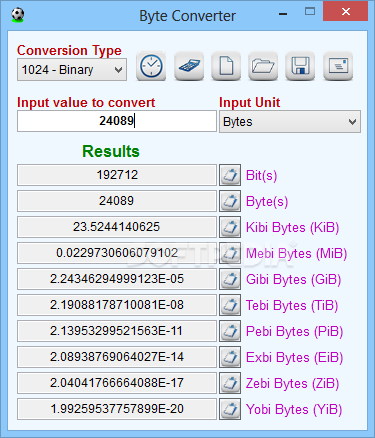Image resolution: width=375 pixels, height=438 pixels.
Task: Expand the Input Unit Bytes dropdown
Action: 290,122
